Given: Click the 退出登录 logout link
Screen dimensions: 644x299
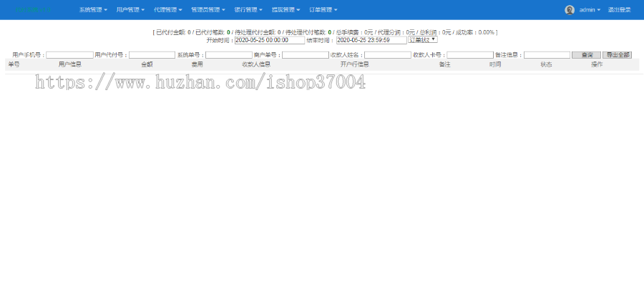Looking at the screenshot, I should pos(620,10).
